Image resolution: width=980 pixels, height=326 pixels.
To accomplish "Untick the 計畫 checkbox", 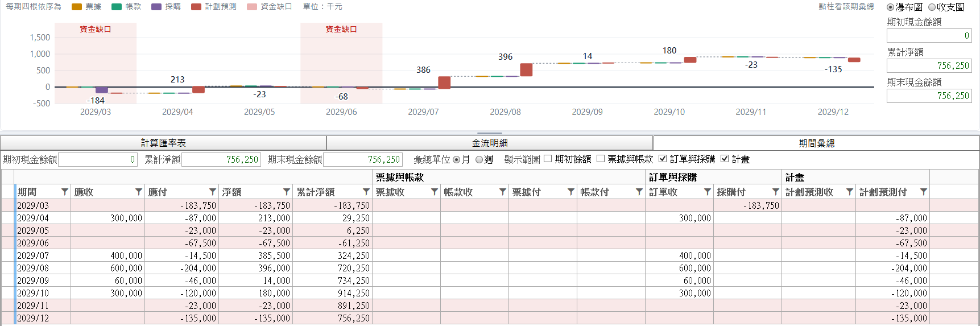I will coord(725,159).
